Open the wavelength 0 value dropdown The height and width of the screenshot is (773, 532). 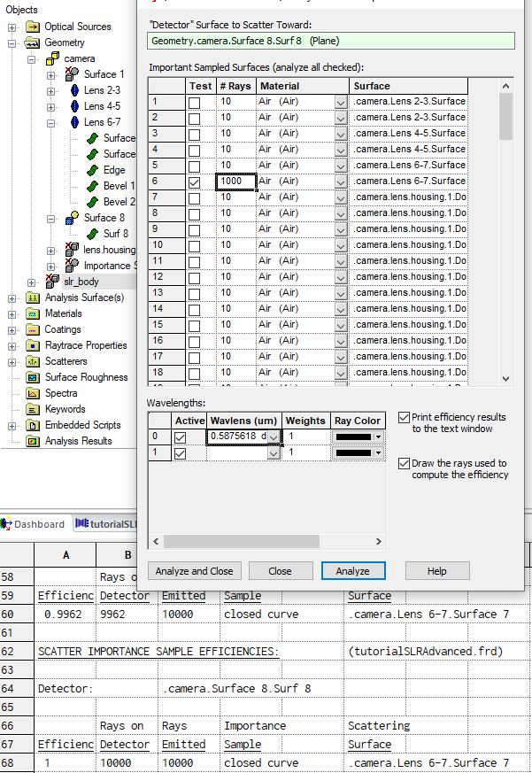coord(274,437)
